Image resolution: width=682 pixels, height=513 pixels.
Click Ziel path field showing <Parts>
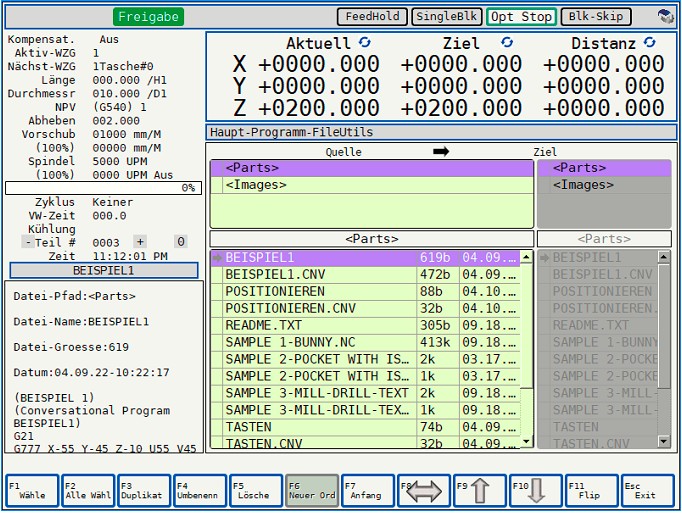click(x=604, y=239)
